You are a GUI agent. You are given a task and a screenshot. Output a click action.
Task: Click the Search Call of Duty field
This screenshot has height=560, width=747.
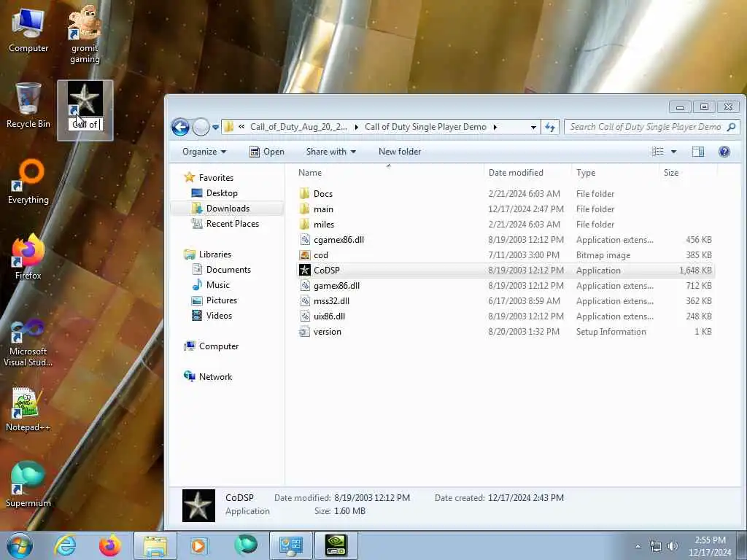(x=651, y=127)
